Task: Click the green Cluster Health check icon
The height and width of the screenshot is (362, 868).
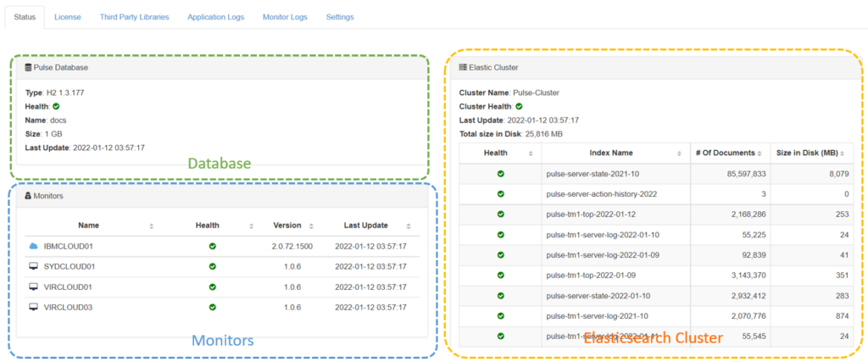Action: point(519,107)
